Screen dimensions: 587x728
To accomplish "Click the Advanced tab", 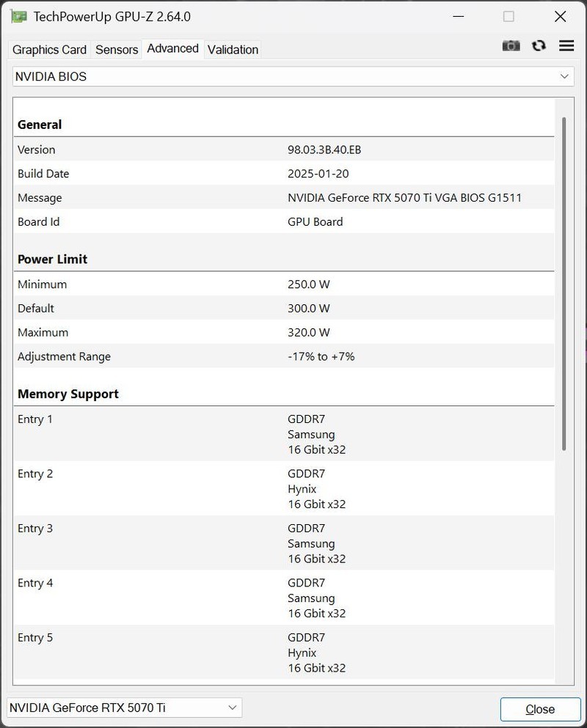I will (x=172, y=48).
